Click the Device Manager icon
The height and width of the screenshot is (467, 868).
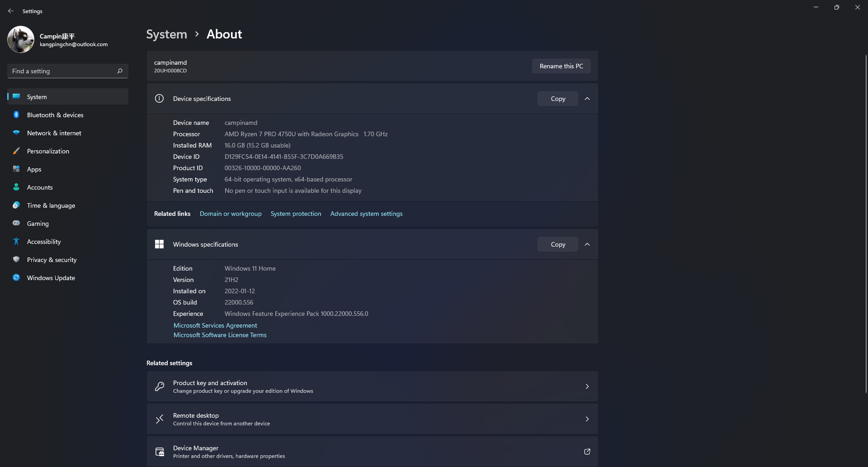pyautogui.click(x=160, y=452)
